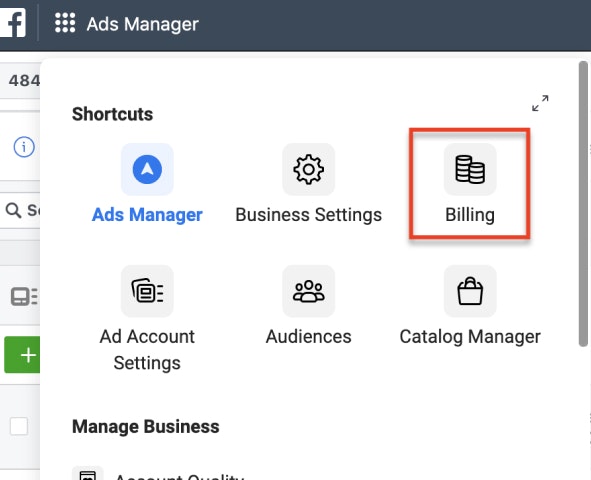Viewport: 591px width, 480px height.
Task: Open the Audiences people icon
Action: [x=309, y=291]
